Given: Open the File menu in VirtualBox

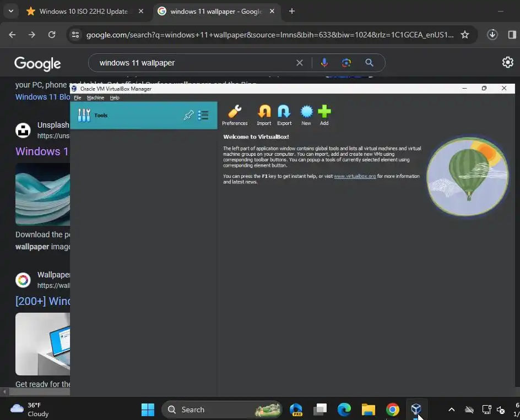Looking at the screenshot, I should (78, 98).
